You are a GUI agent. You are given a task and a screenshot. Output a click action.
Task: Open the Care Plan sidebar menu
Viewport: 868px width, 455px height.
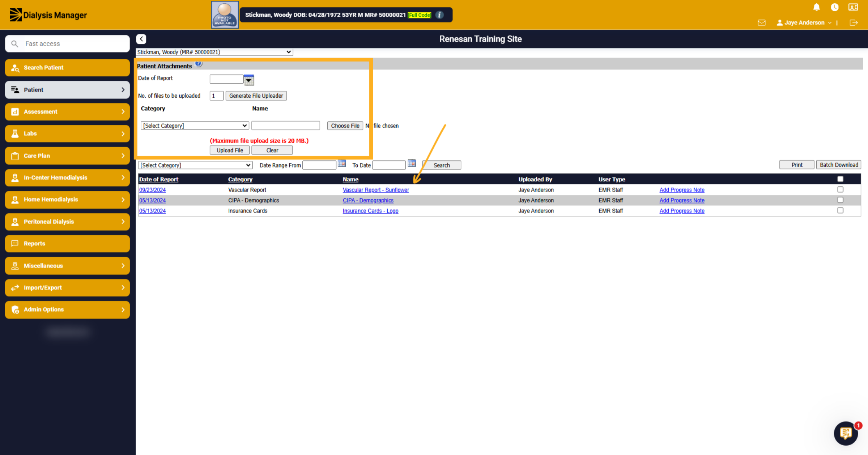pyautogui.click(x=67, y=156)
